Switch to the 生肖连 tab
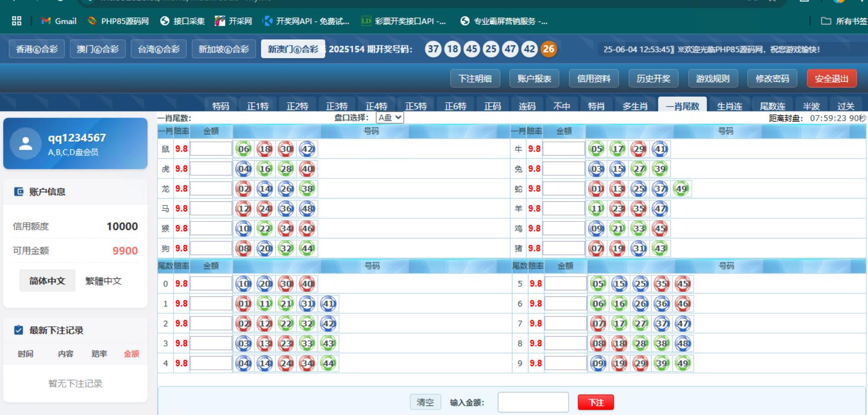The image size is (868, 415). 729,106
